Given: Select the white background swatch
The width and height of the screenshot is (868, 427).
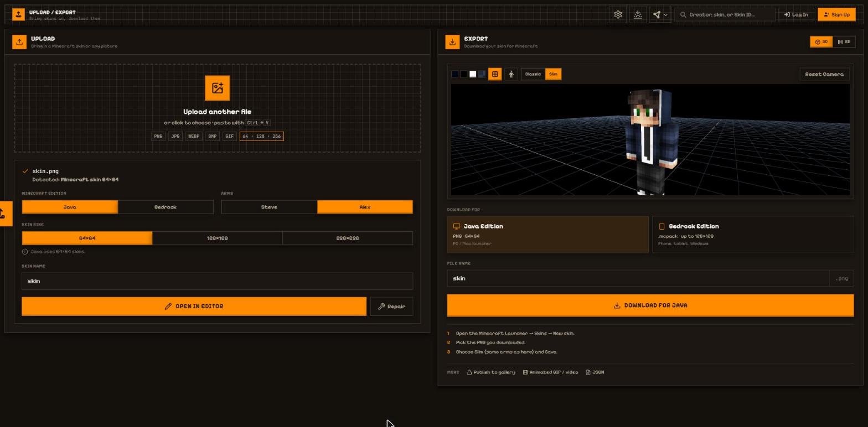Looking at the screenshot, I should pyautogui.click(x=473, y=74).
